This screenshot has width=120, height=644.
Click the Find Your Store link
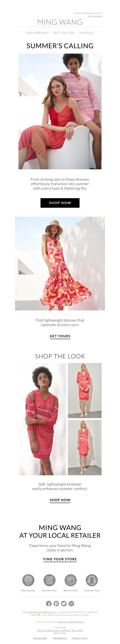click(x=60, y=559)
